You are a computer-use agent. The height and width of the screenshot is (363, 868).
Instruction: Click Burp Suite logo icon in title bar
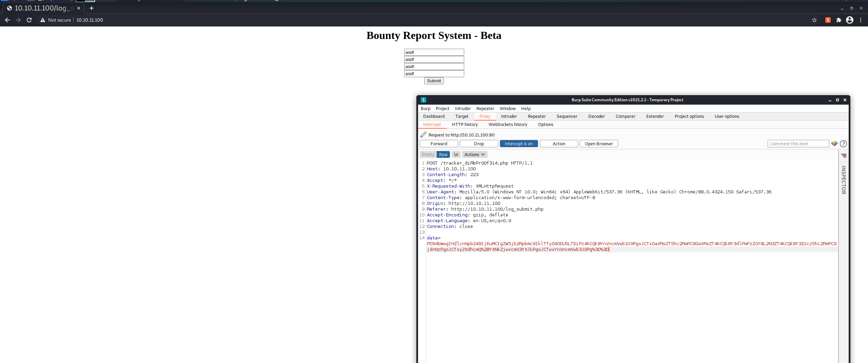pos(423,100)
